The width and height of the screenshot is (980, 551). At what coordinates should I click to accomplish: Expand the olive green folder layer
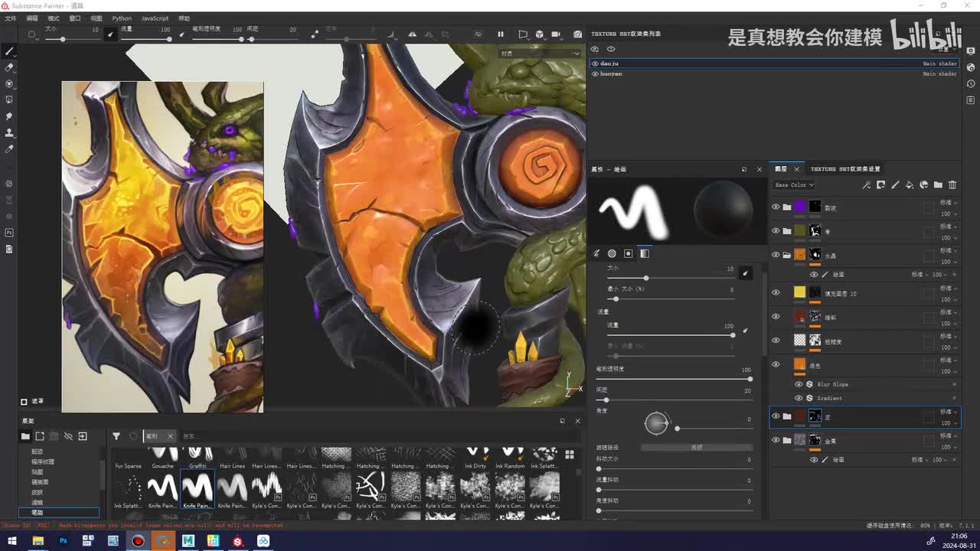[786, 230]
